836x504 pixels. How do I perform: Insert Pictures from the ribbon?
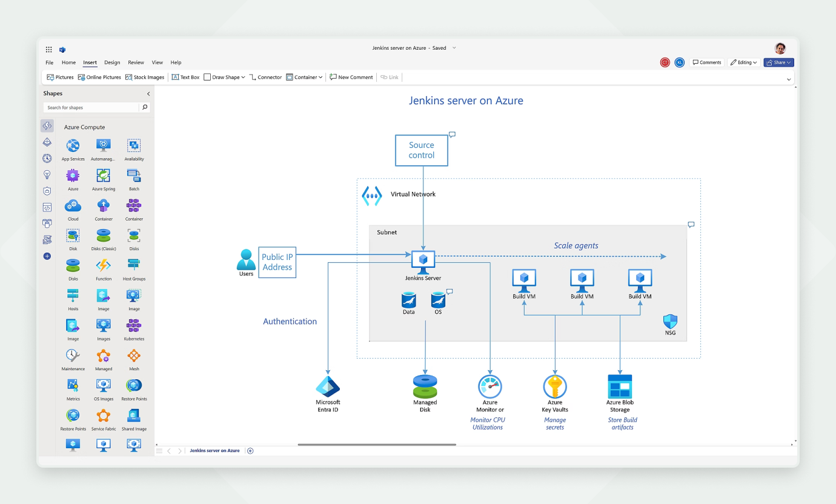point(60,78)
